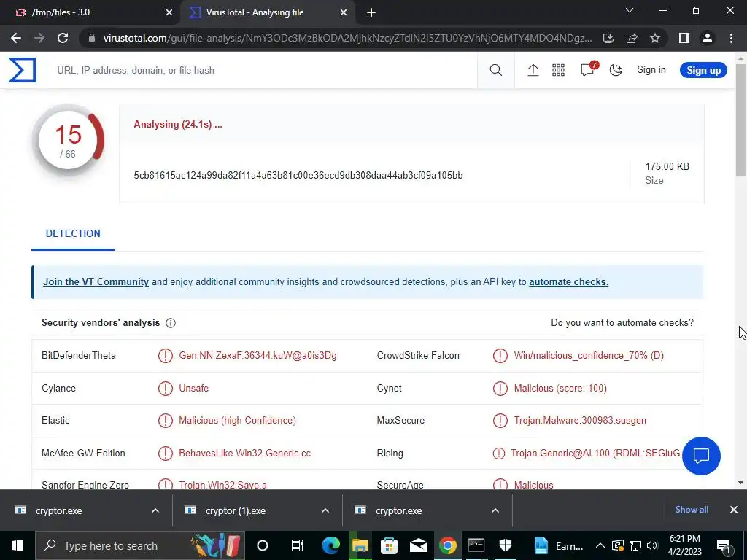
Task: Click BehavesLike.Win32.Generic.cc result text
Action: click(x=244, y=453)
